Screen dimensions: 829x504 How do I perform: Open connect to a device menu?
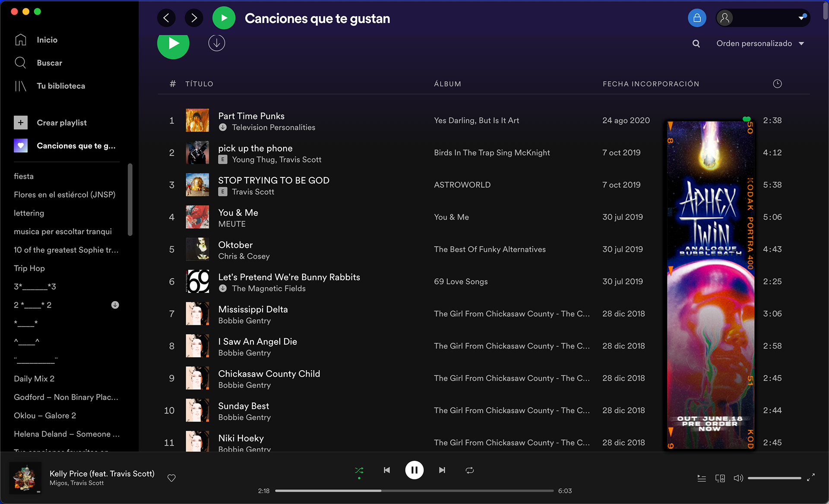(x=720, y=478)
